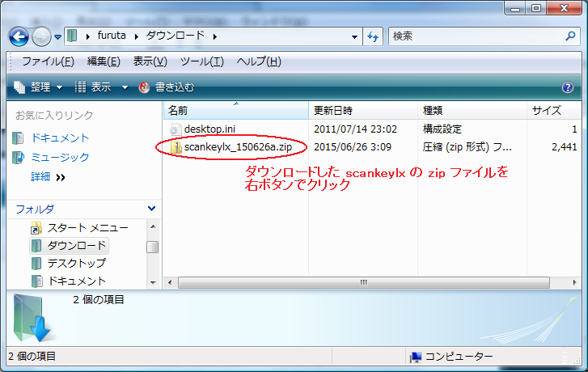Open the 表示 views dropdown arrow
The width and height of the screenshot is (588, 372).
(125, 87)
